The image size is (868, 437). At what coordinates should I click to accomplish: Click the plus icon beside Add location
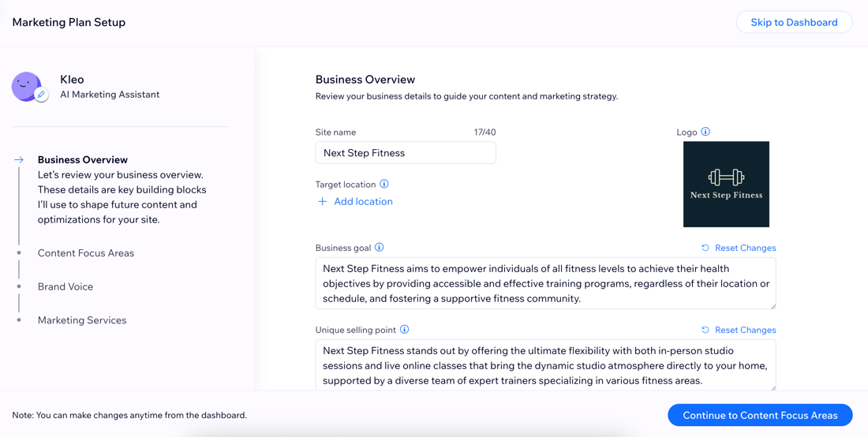point(322,202)
